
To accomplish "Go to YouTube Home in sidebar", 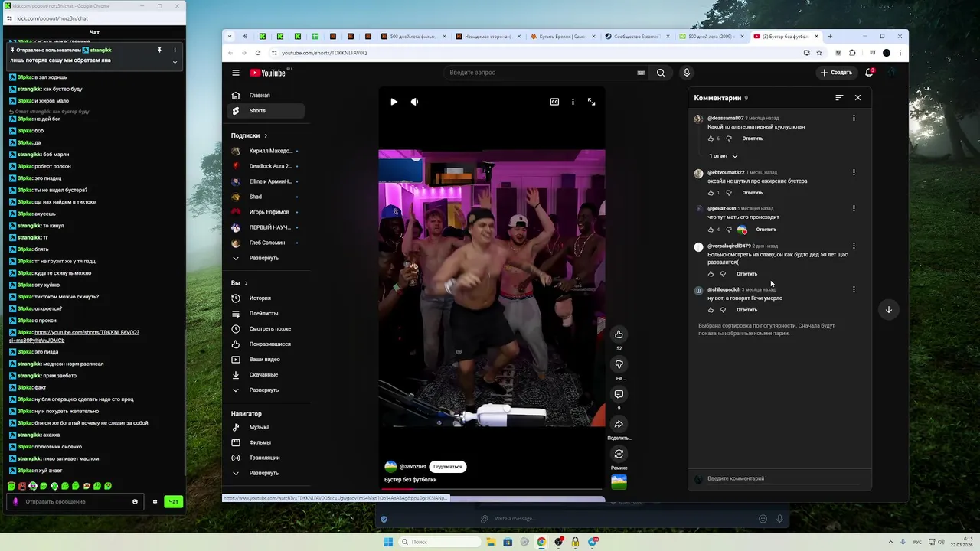I will (x=267, y=96).
